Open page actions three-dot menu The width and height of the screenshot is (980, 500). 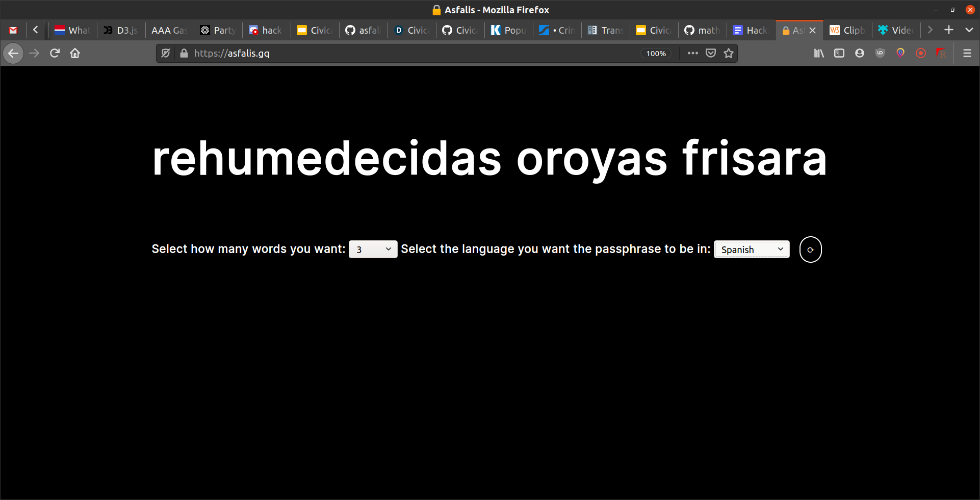(x=692, y=53)
